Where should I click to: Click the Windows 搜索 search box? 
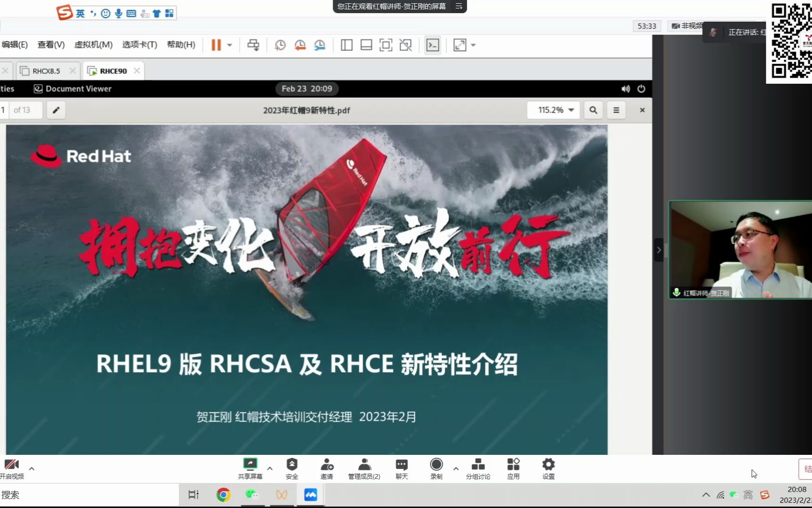[x=89, y=495]
